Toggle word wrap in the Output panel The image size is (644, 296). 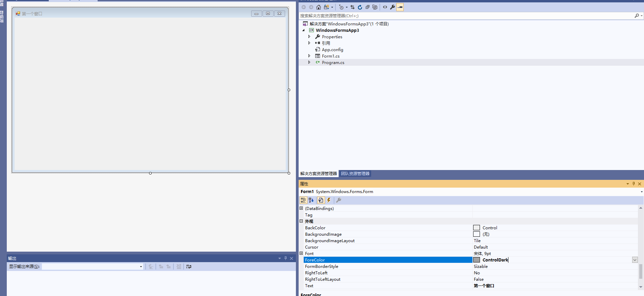189,267
